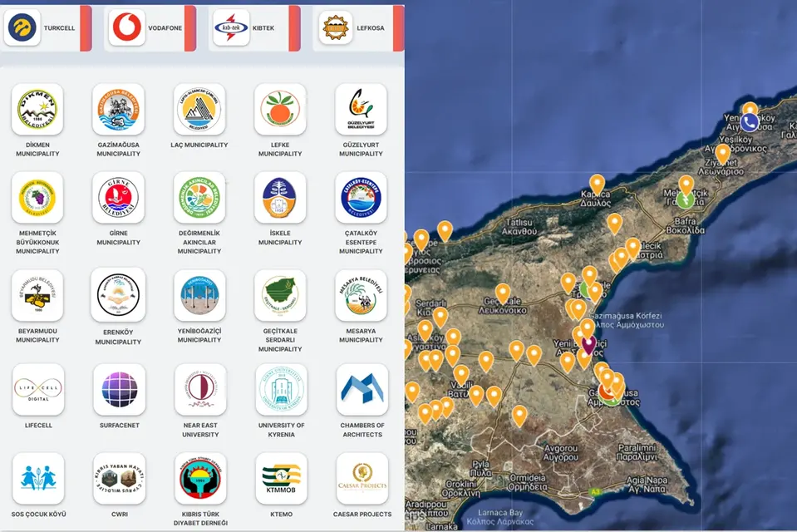Open the Surfacenet globe icon
Viewport: 797px width, 532px height.
tap(120, 390)
